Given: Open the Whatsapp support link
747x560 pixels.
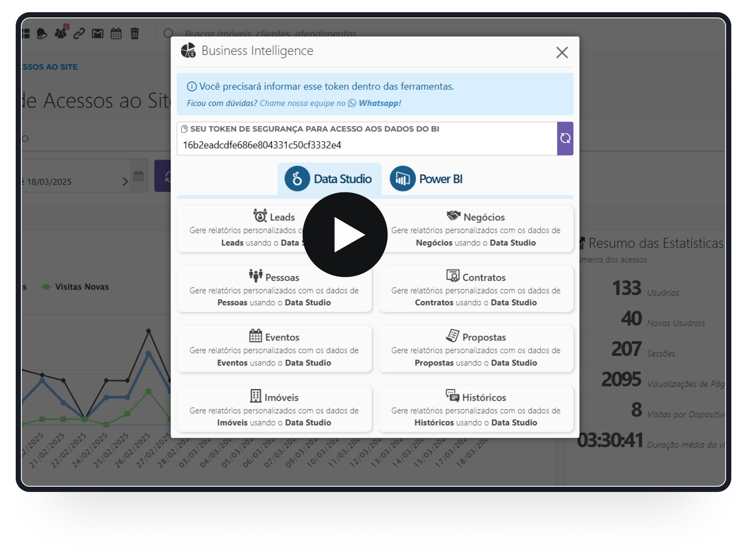Looking at the screenshot, I should pyautogui.click(x=379, y=103).
